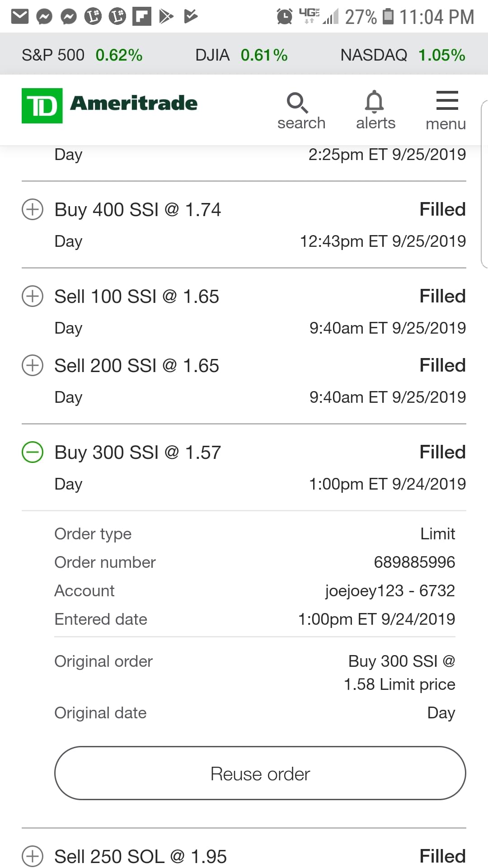The height and width of the screenshot is (868, 488).
Task: Collapse the Buy 300 SSI order details
Action: pos(33,452)
